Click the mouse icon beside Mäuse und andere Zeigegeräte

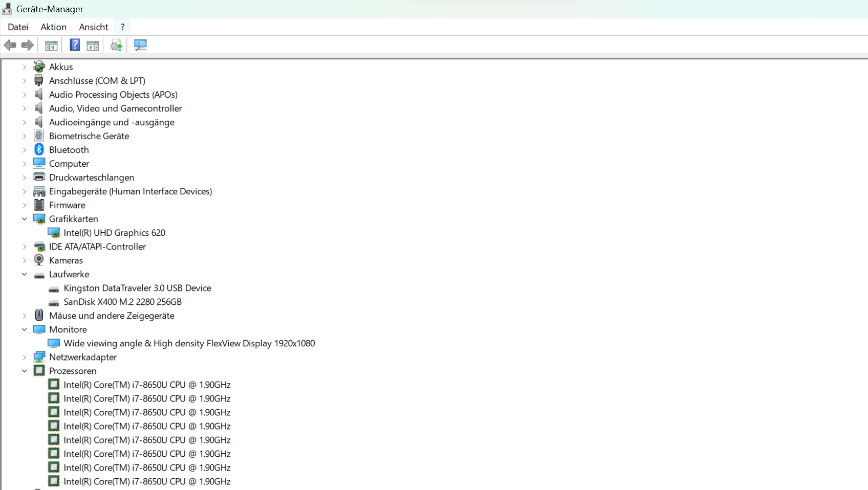click(x=39, y=315)
